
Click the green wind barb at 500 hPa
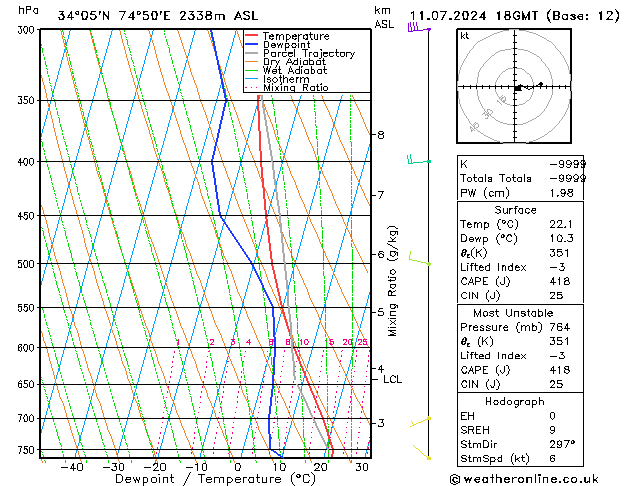pos(420,258)
